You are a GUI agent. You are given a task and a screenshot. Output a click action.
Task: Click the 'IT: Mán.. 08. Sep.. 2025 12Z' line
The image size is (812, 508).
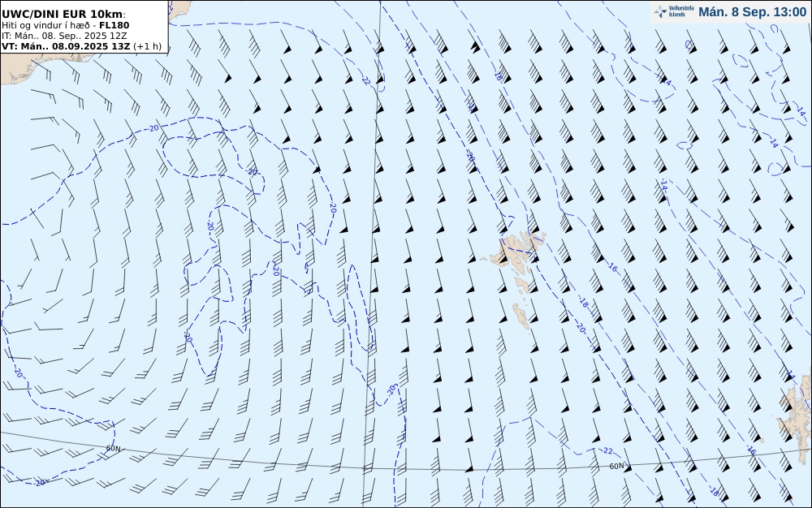(64, 36)
